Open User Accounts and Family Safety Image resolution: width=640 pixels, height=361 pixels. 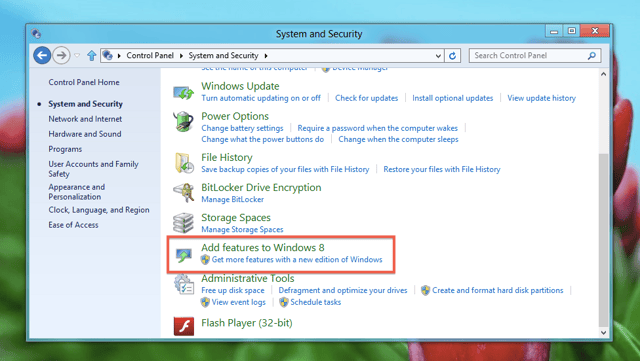(x=93, y=169)
